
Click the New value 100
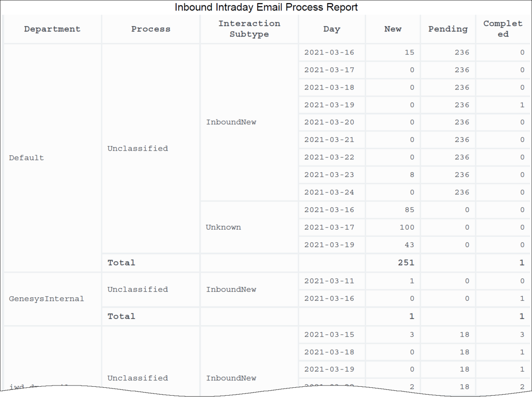pos(393,228)
